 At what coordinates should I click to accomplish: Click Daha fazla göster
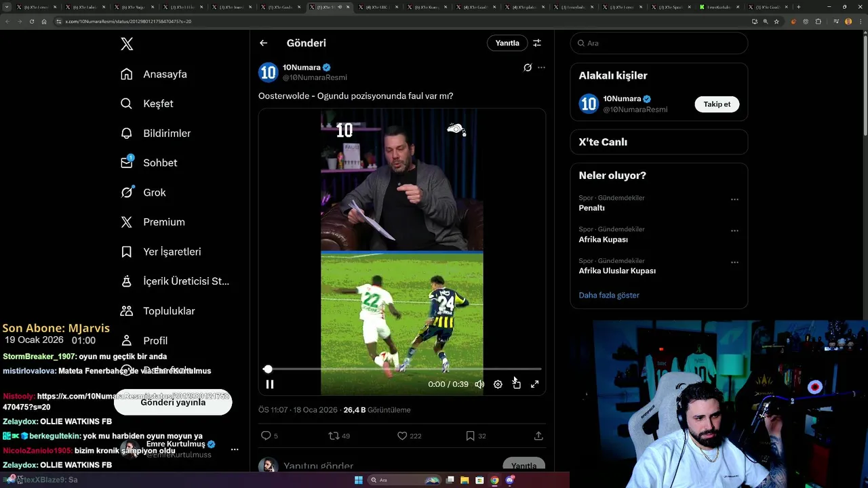[609, 295]
